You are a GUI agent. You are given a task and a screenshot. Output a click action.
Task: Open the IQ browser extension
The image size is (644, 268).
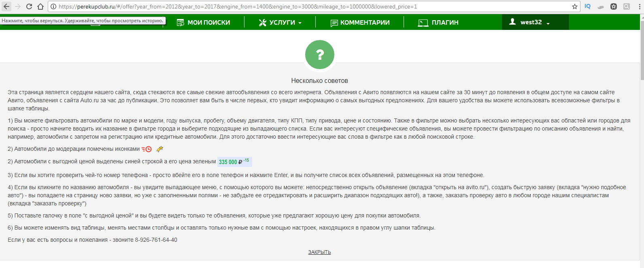coord(587,6)
